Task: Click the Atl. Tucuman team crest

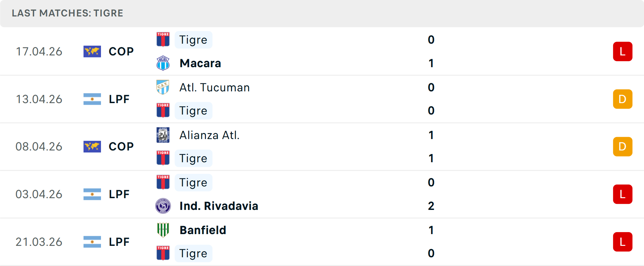Action: (x=163, y=87)
